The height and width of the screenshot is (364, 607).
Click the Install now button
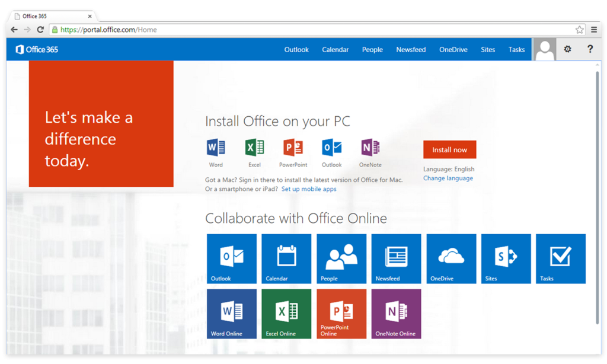[x=450, y=149]
